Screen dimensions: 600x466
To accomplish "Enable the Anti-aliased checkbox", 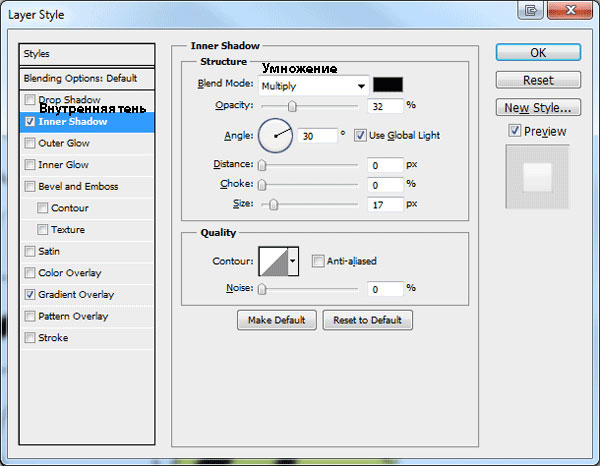I will tap(318, 261).
